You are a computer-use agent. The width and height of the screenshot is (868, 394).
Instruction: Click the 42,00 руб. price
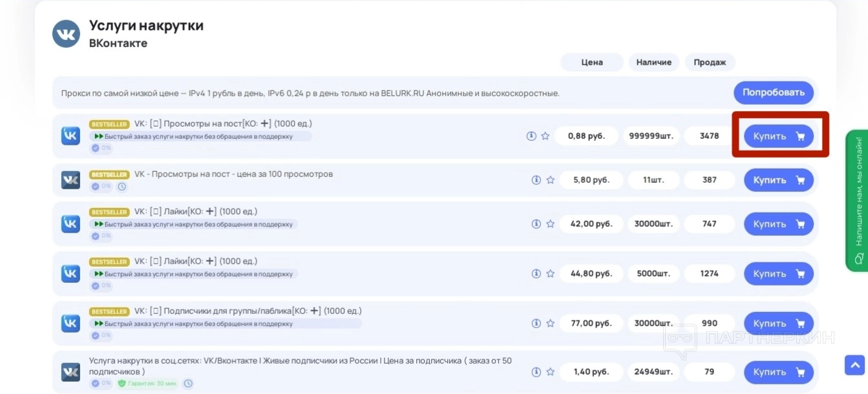point(591,224)
